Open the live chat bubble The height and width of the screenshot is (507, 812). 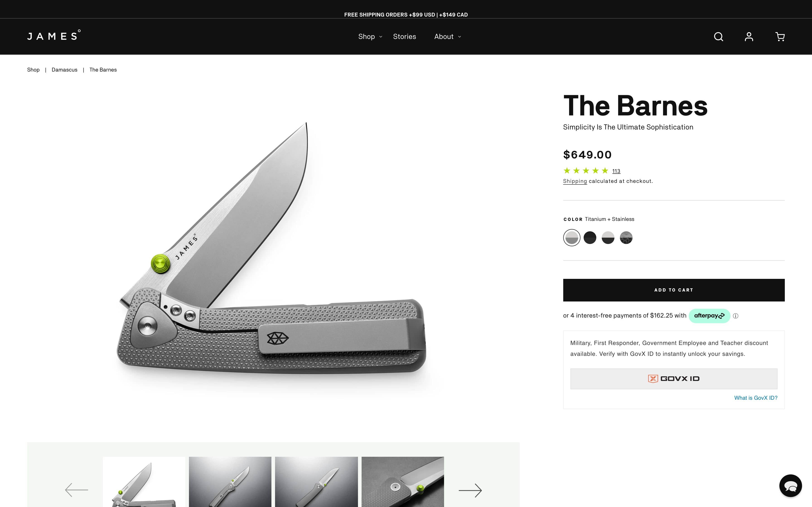(x=790, y=485)
